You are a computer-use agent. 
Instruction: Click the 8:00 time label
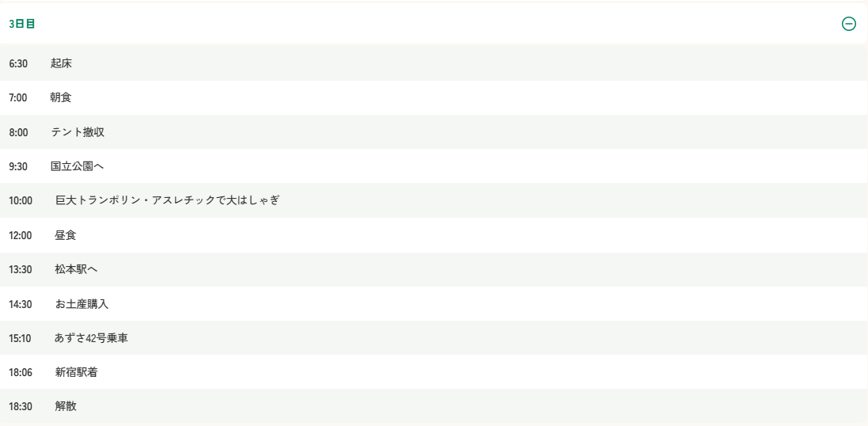[18, 132]
